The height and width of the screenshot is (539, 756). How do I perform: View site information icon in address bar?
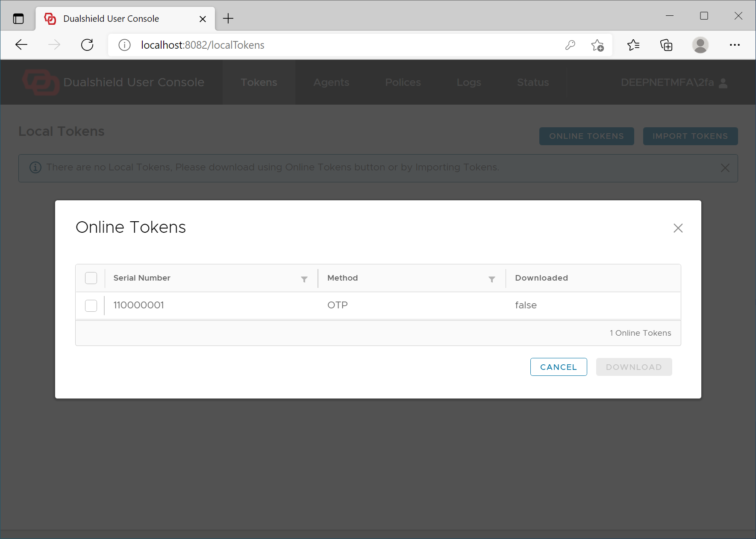tap(124, 45)
